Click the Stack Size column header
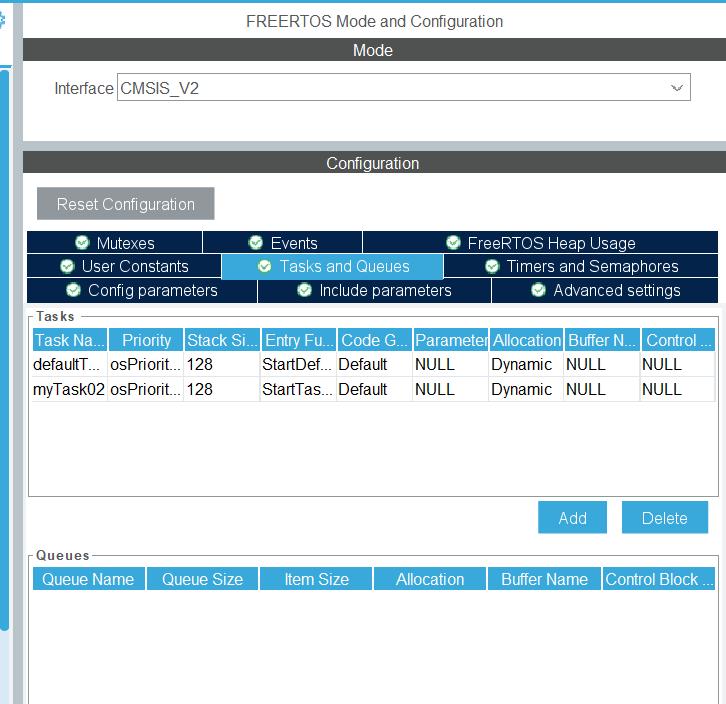This screenshot has height=704, width=726. pos(222,340)
